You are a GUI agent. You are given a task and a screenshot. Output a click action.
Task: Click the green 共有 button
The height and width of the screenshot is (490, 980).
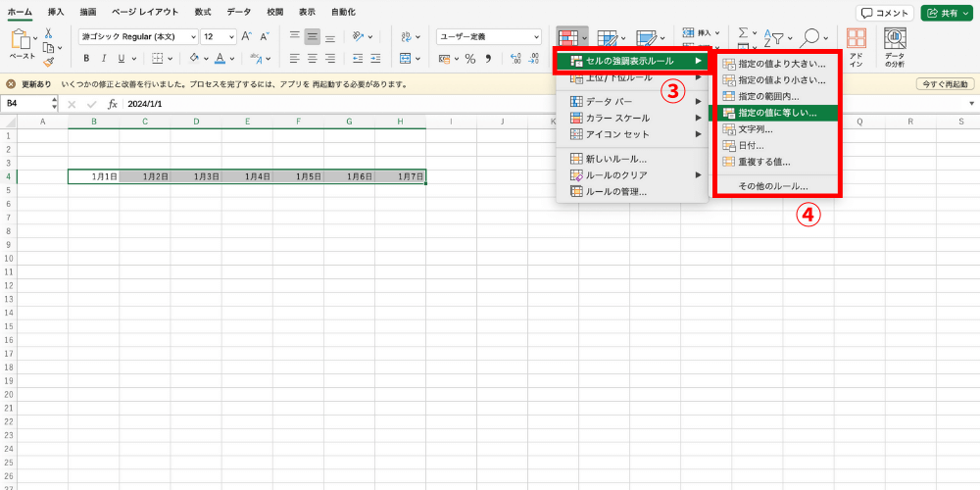coord(948,13)
